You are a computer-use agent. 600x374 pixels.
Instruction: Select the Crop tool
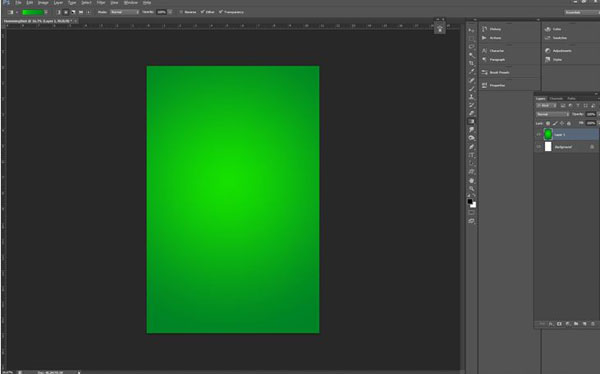(471, 64)
